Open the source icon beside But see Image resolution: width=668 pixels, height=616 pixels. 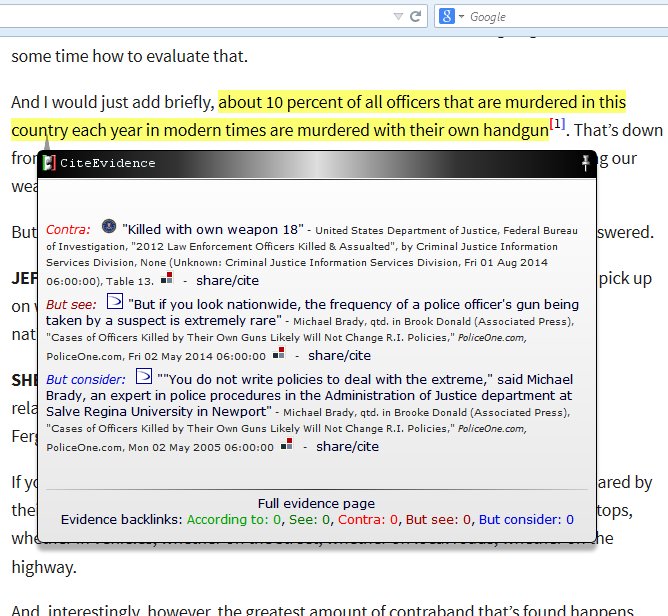click(115, 301)
